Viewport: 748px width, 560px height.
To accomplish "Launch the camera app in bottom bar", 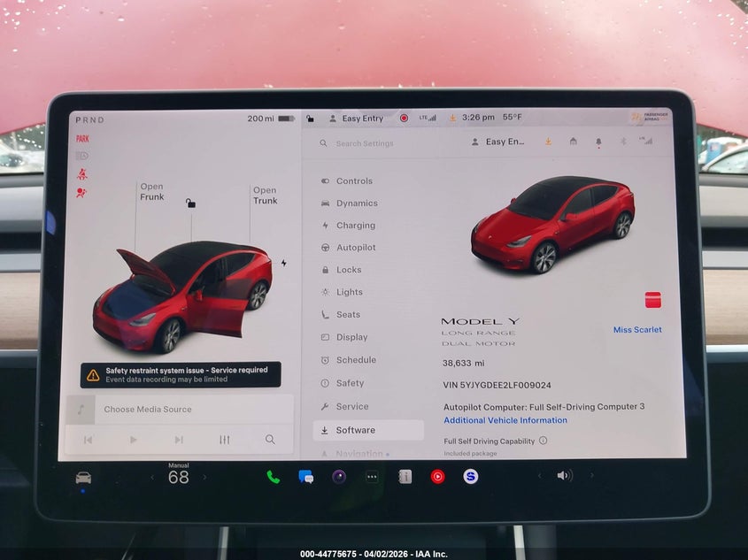I will point(339,477).
